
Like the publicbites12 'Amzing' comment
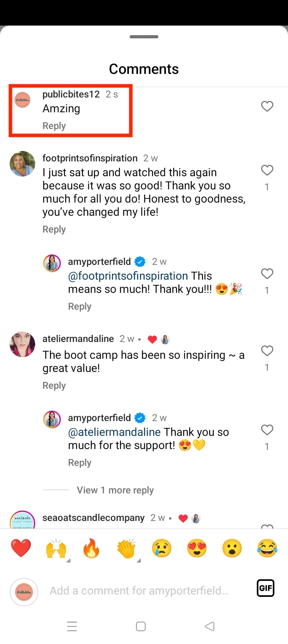(x=267, y=106)
